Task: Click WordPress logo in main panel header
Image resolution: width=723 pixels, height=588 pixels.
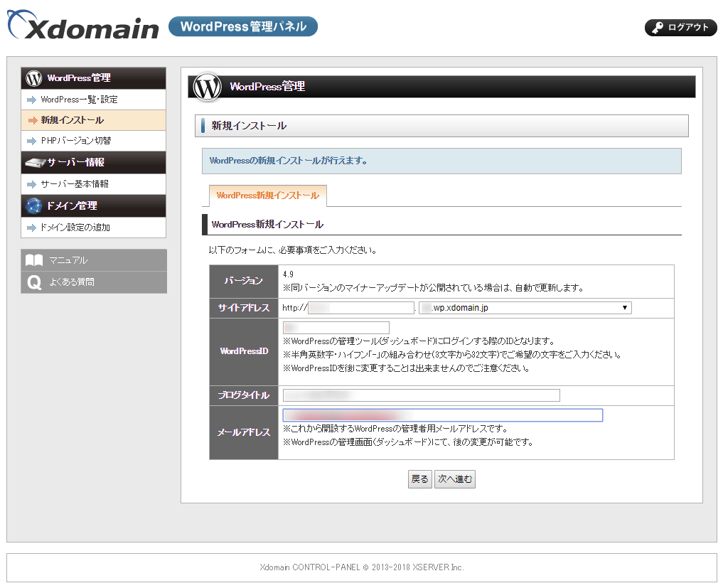Action: pos(208,86)
